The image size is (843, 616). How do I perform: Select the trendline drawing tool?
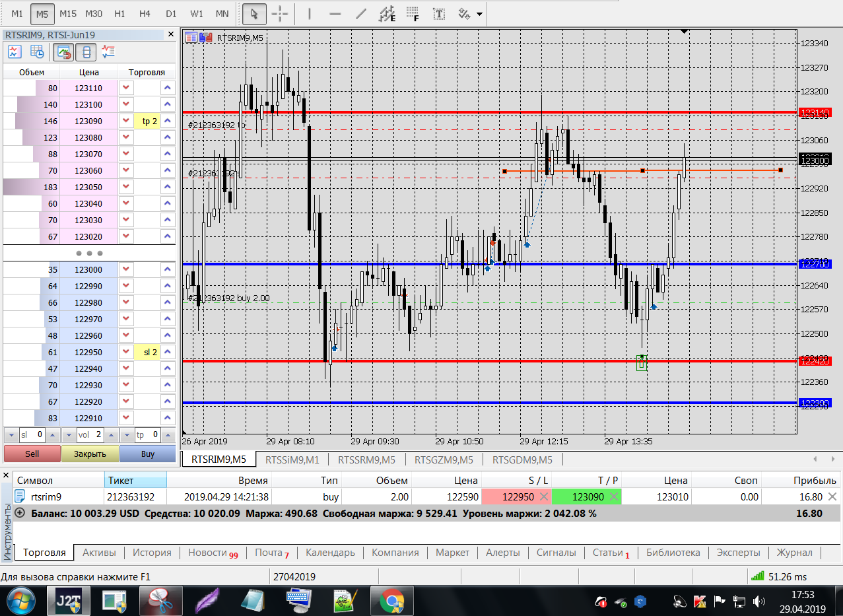pos(360,13)
